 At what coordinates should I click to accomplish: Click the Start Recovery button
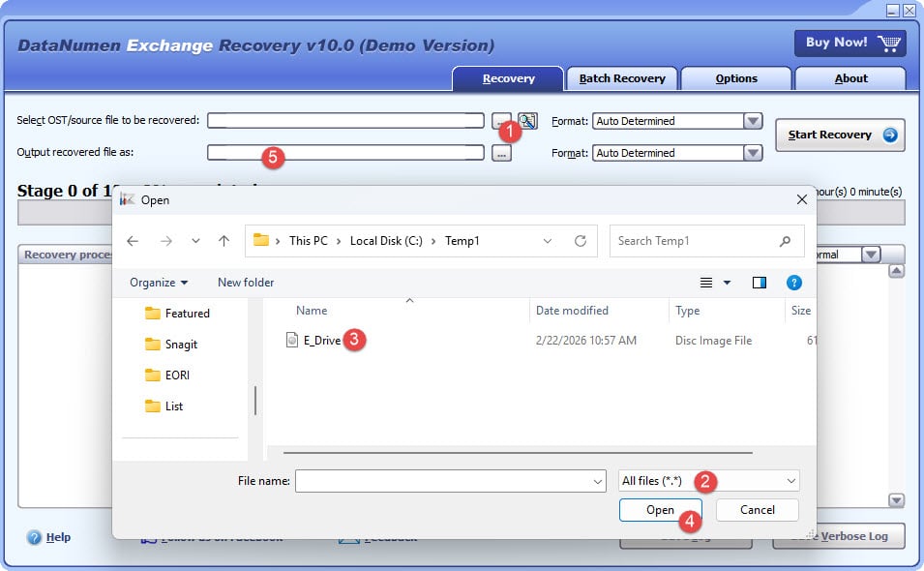click(839, 135)
